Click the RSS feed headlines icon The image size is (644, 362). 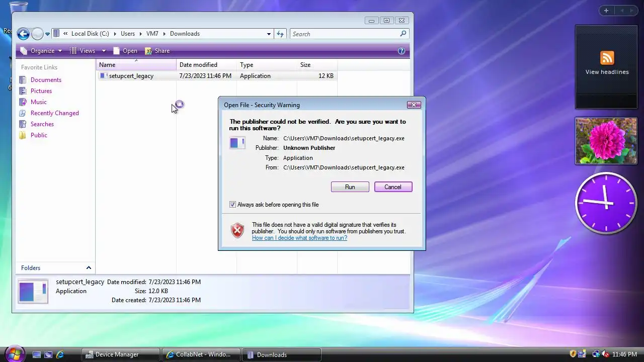607,57
